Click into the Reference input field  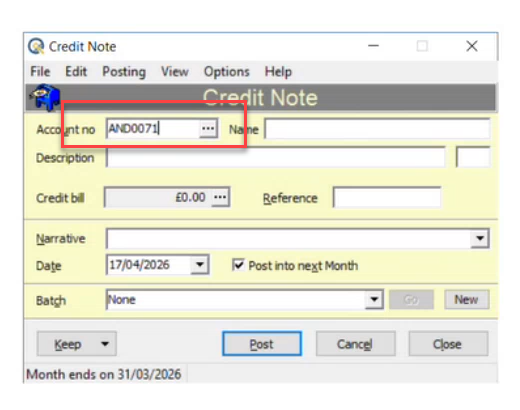(x=387, y=197)
